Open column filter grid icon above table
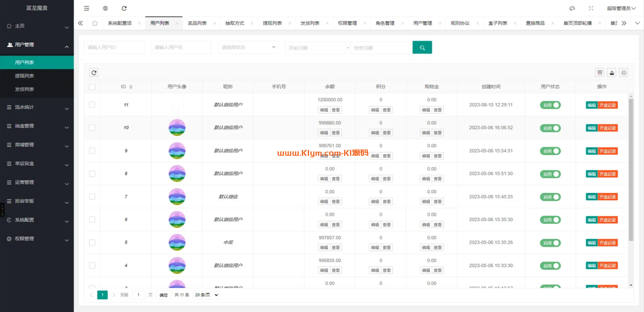 (600, 73)
